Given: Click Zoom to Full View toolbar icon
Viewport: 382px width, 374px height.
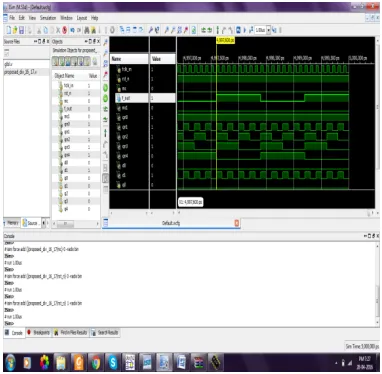Looking at the screenshot, I should coord(180,30).
